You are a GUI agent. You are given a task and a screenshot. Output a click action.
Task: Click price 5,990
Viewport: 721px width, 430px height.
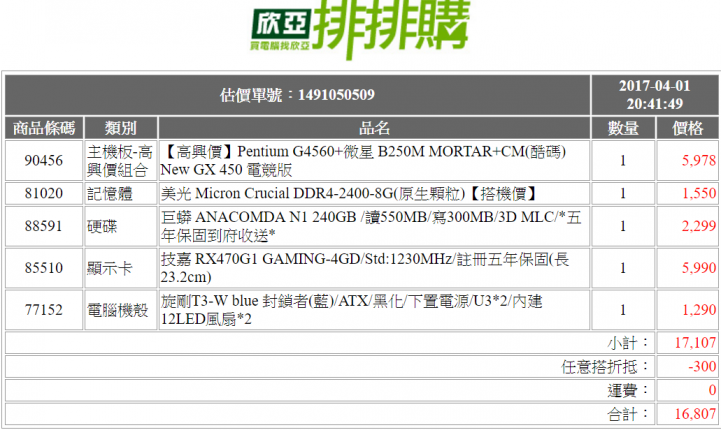698,268
